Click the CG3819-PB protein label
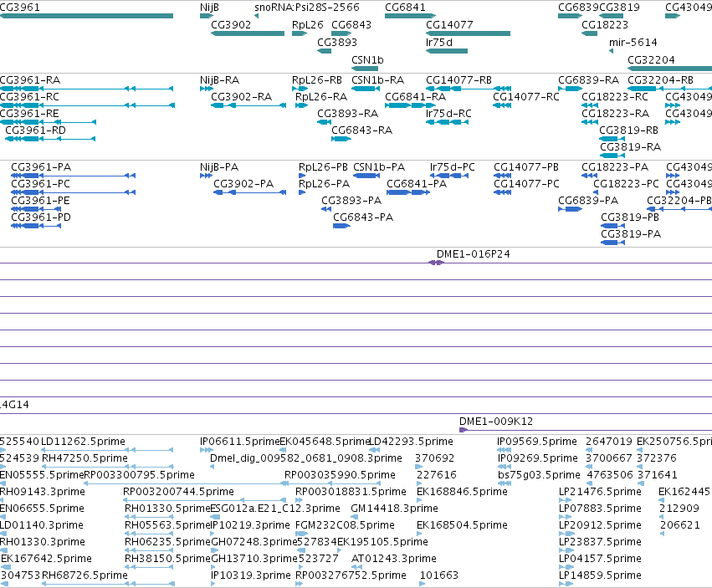The height and width of the screenshot is (588, 712). [x=630, y=217]
